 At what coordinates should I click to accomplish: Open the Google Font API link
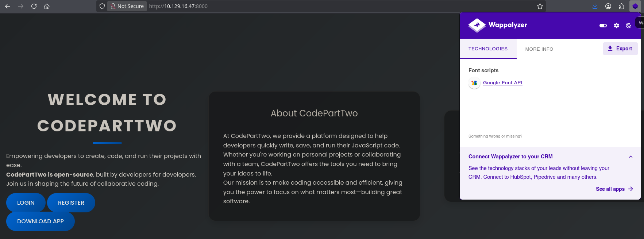point(502,83)
